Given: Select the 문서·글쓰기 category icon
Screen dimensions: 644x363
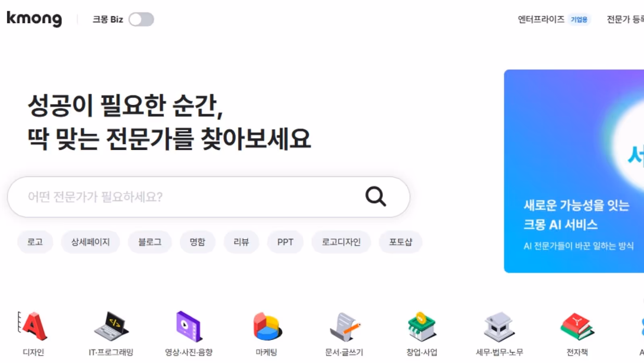Looking at the screenshot, I should coord(344,326).
